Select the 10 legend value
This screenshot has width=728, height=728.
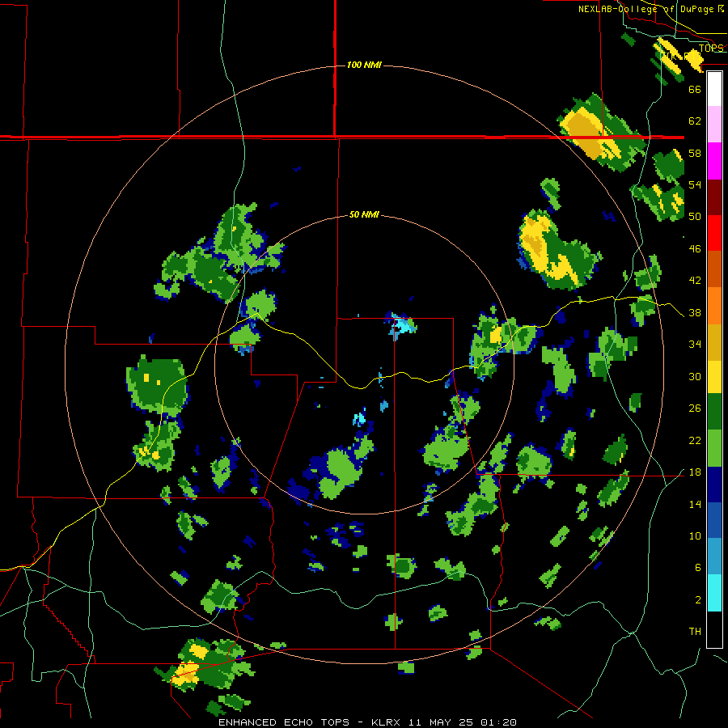695,536
